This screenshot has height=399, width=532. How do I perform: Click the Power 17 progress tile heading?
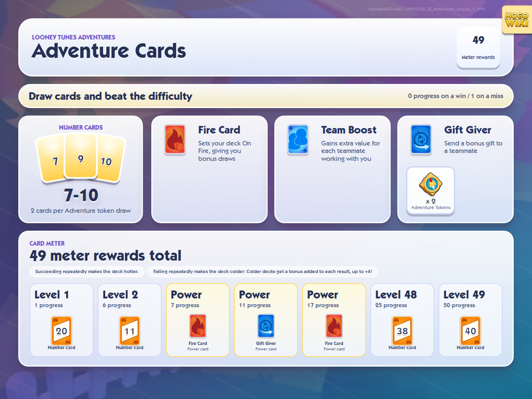pyautogui.click(x=323, y=295)
